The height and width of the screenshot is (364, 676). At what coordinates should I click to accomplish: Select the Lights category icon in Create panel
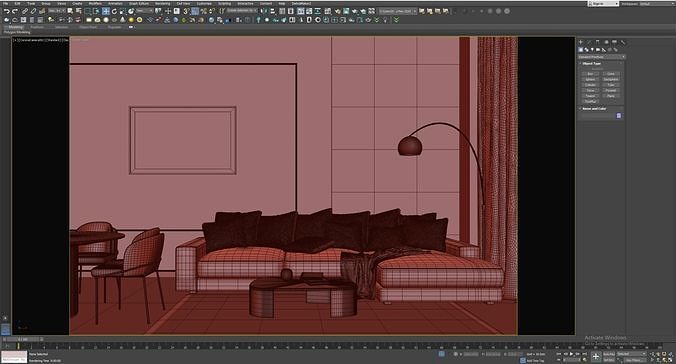point(592,50)
